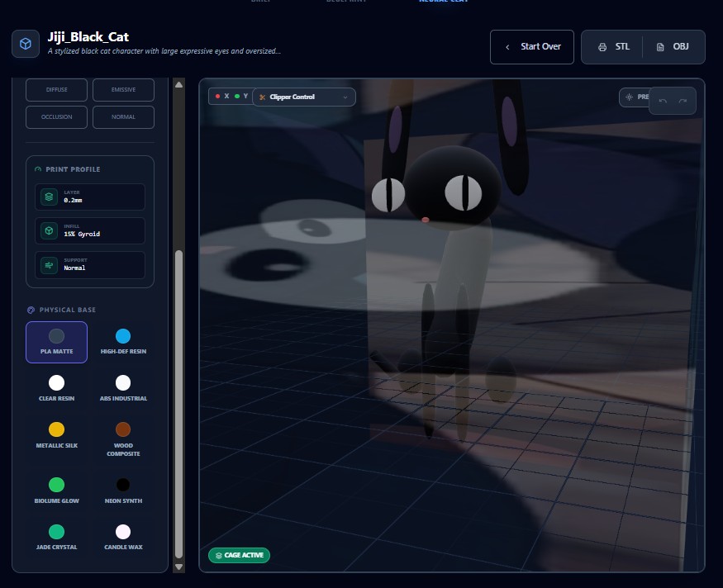This screenshot has height=588, width=723.
Task: Choose the Candle Wax material
Action: tap(123, 538)
